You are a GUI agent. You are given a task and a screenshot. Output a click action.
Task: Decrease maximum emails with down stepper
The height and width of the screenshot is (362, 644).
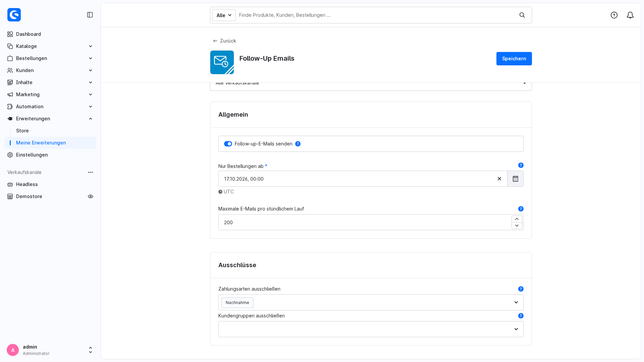point(517,226)
